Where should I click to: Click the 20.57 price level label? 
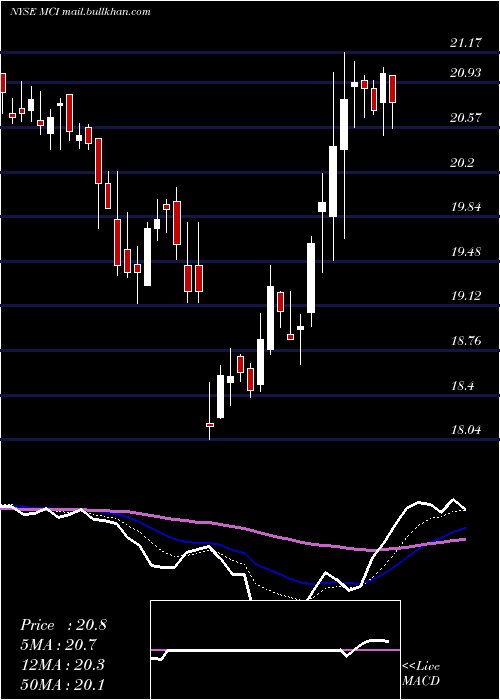click(x=466, y=118)
